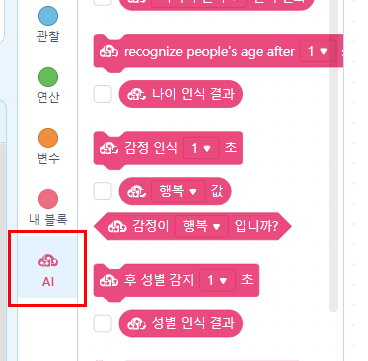Select the 내 블록 pink circle category
This screenshot has height=361, width=368.
[x=48, y=208]
